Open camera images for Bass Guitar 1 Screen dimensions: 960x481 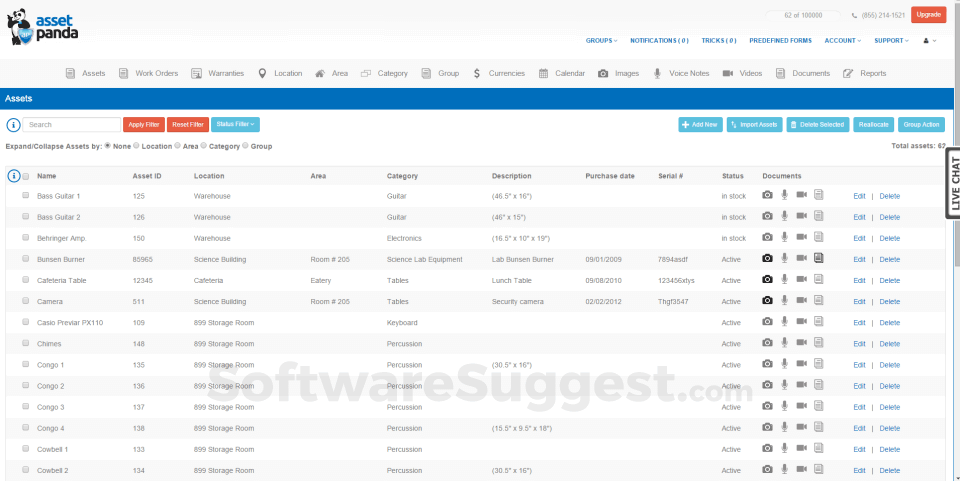(767, 195)
